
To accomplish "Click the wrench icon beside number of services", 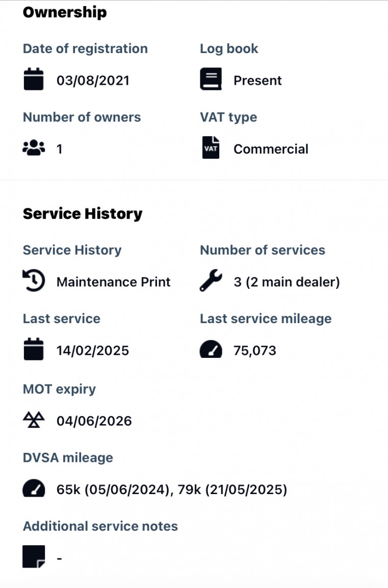I will (x=211, y=281).
